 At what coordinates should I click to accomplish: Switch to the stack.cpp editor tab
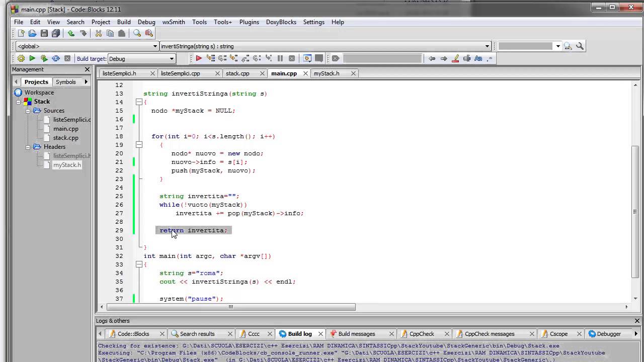[x=237, y=73]
